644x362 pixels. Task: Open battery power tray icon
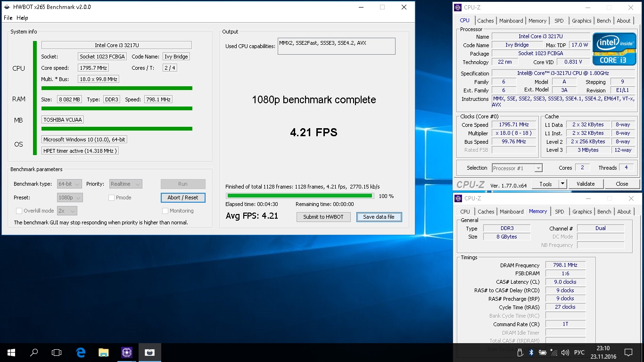click(543, 352)
